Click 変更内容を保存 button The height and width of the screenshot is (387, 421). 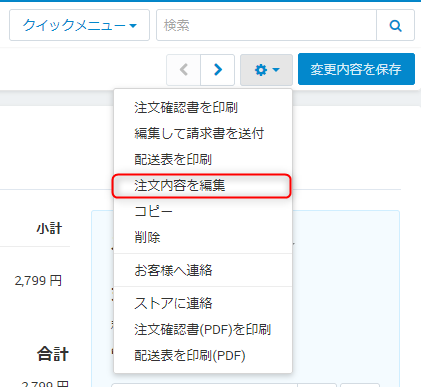click(x=356, y=69)
